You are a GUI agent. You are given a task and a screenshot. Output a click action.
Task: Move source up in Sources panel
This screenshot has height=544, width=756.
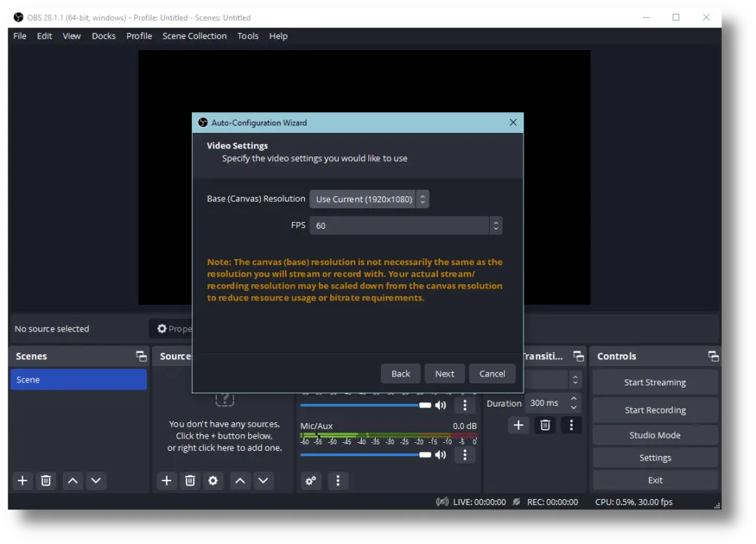pyautogui.click(x=240, y=481)
